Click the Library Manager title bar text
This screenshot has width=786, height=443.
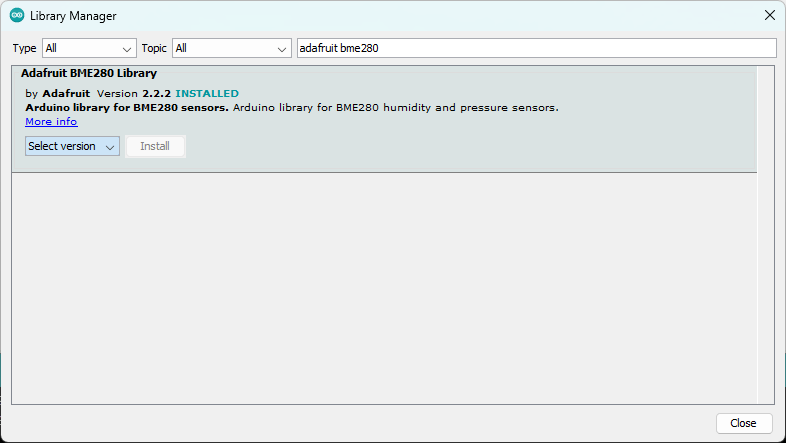[73, 16]
